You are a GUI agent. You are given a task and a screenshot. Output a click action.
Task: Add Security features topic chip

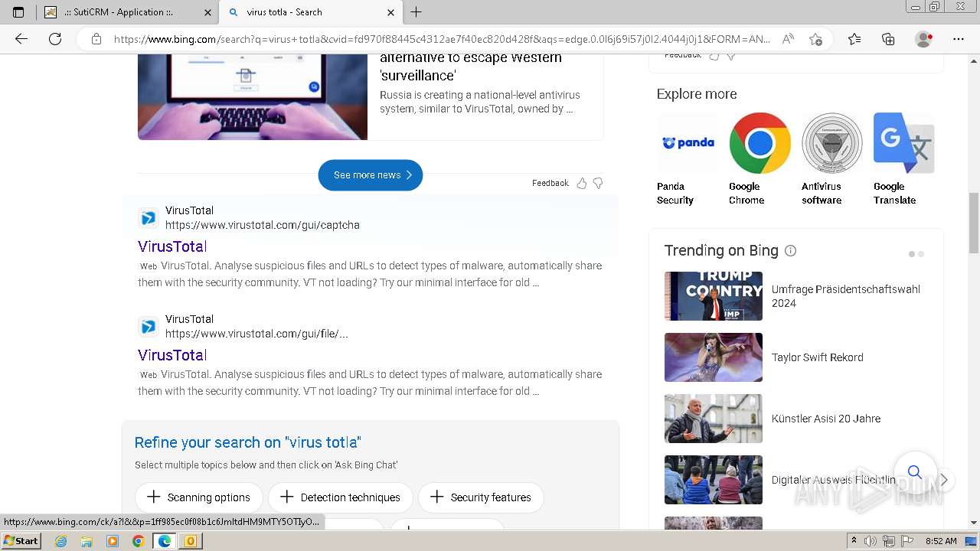point(481,497)
